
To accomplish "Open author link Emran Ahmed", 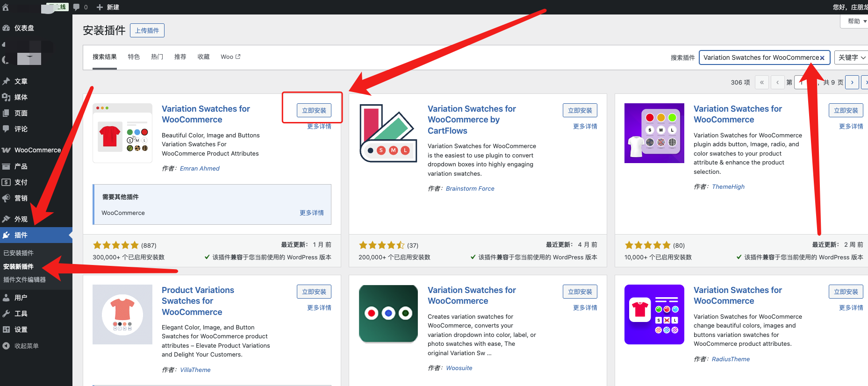I will point(200,168).
